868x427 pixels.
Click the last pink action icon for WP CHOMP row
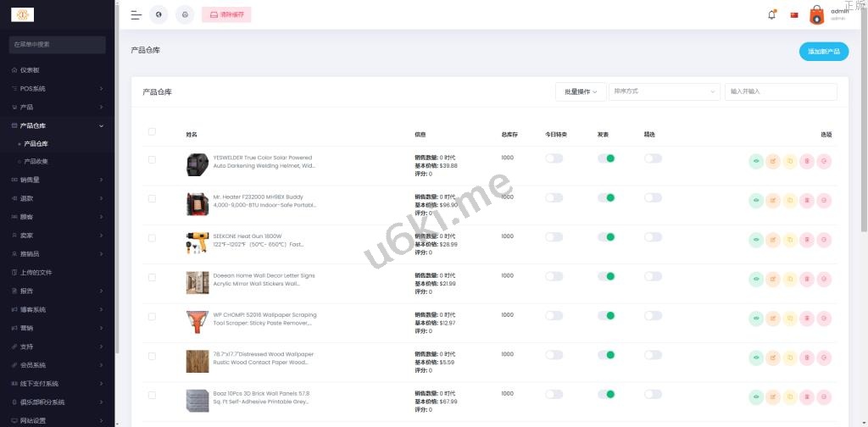coord(824,317)
